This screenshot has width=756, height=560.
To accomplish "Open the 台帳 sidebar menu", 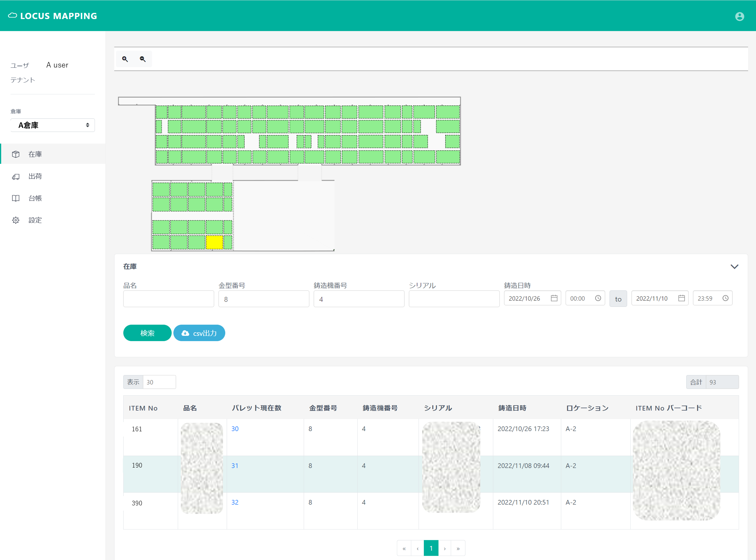I will pyautogui.click(x=35, y=198).
